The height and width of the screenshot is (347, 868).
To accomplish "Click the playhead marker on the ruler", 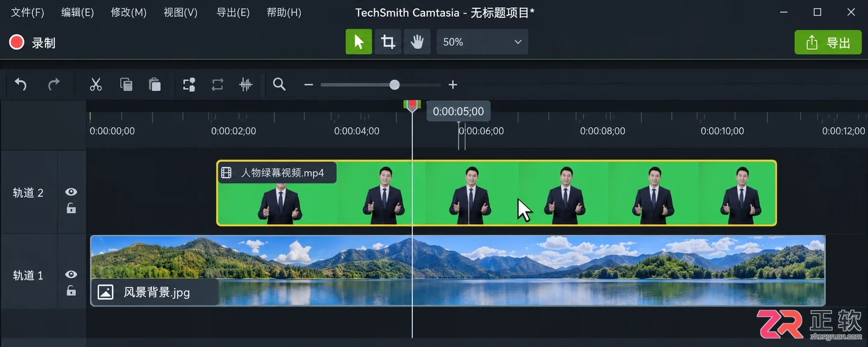I will (412, 105).
